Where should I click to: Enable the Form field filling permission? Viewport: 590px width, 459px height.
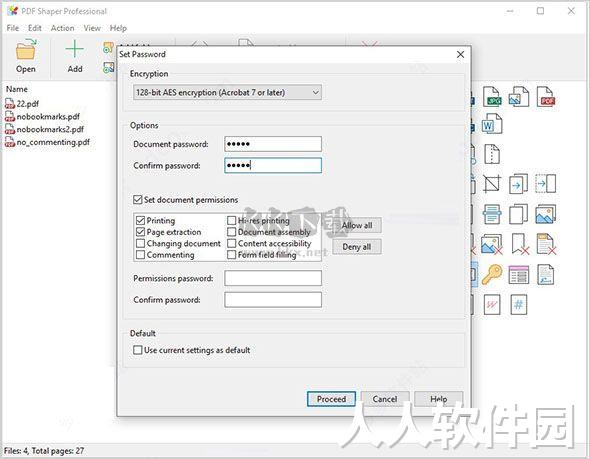(231, 255)
